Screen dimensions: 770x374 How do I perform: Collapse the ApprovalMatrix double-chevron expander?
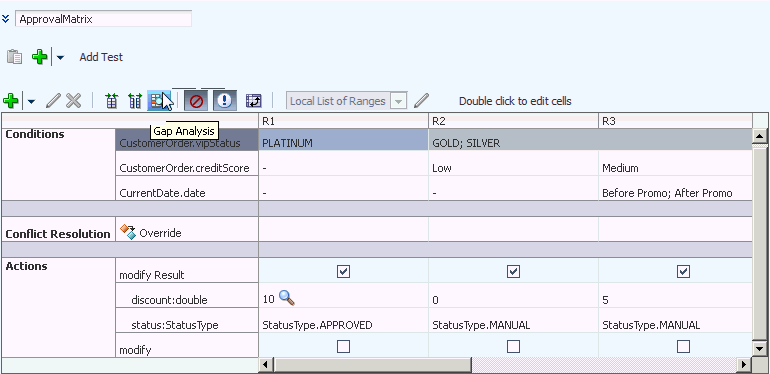pyautogui.click(x=5, y=19)
